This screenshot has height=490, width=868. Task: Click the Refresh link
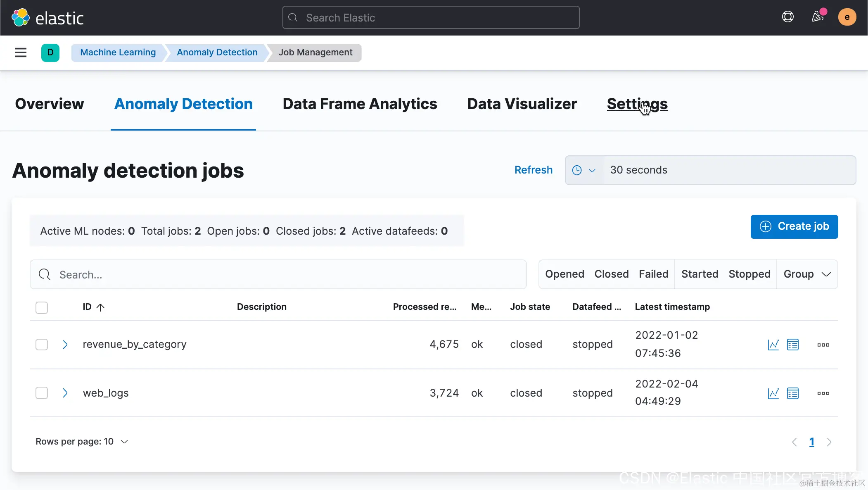tap(533, 170)
